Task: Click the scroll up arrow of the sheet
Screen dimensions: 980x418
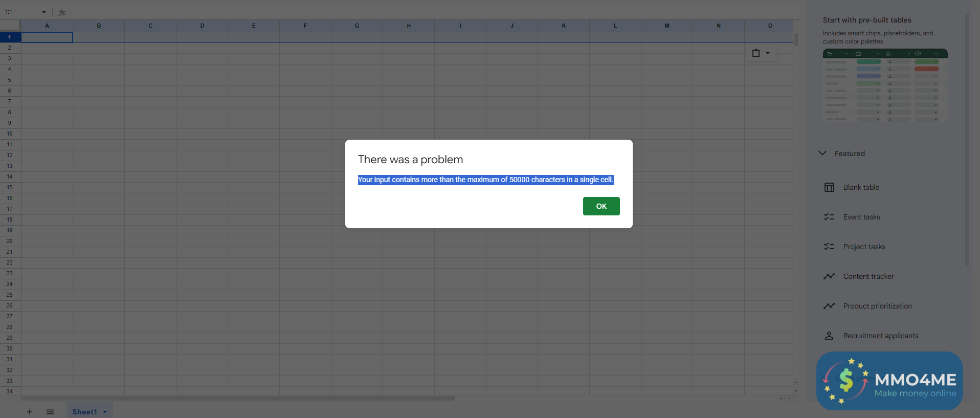Action: click(x=796, y=383)
